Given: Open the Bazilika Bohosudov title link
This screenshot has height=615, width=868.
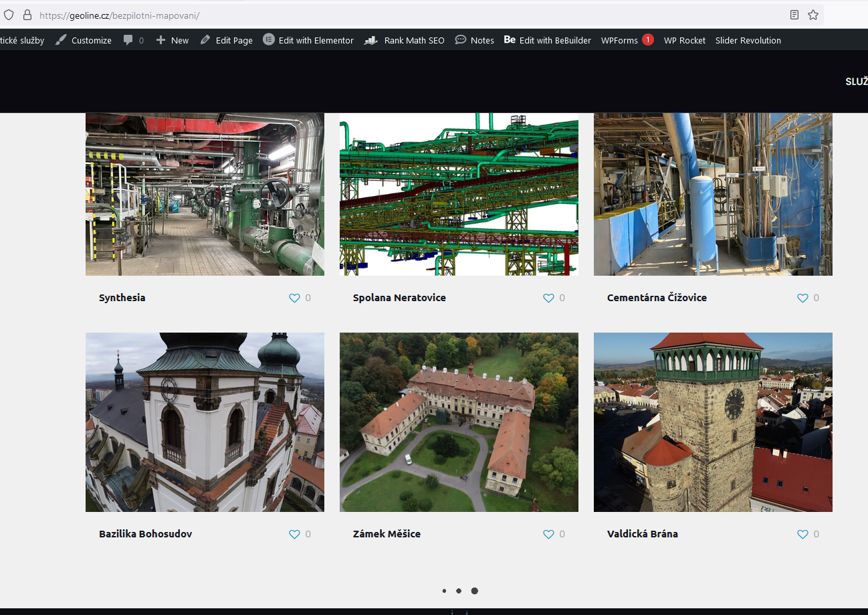Looking at the screenshot, I should click(145, 534).
